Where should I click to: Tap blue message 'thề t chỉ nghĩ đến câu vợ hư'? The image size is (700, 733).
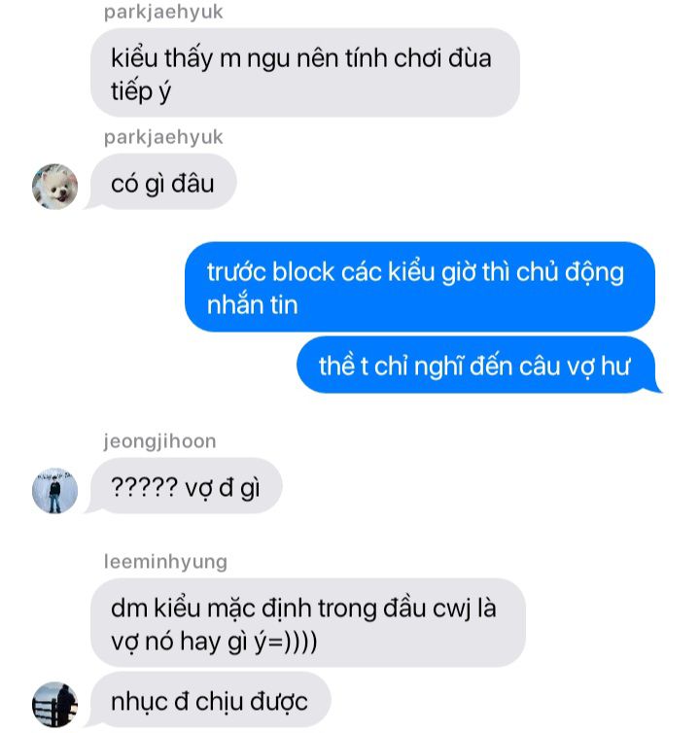[475, 365]
